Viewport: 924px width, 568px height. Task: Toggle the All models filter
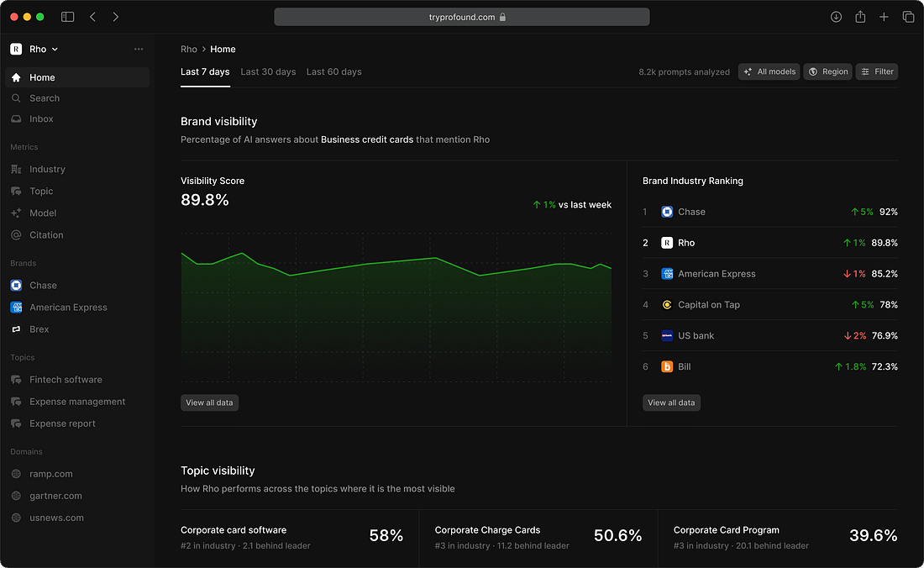769,71
